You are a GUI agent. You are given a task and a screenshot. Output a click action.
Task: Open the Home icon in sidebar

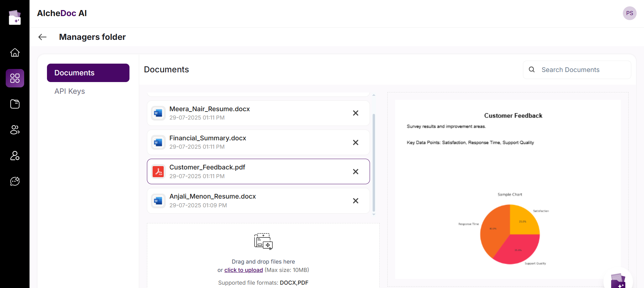15,53
